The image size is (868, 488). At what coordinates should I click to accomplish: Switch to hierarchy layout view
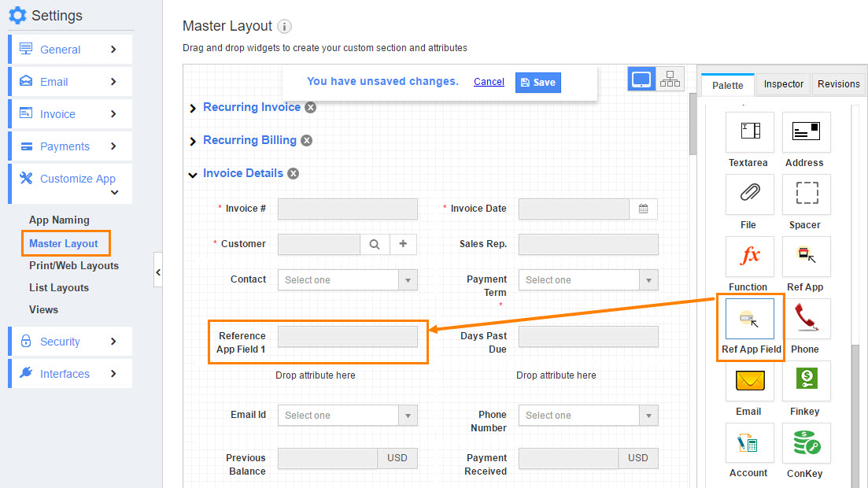670,79
